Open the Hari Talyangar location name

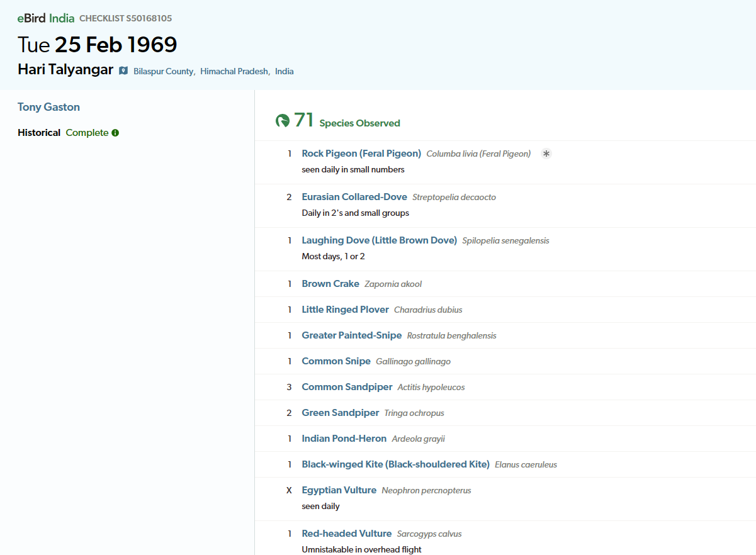(x=65, y=69)
